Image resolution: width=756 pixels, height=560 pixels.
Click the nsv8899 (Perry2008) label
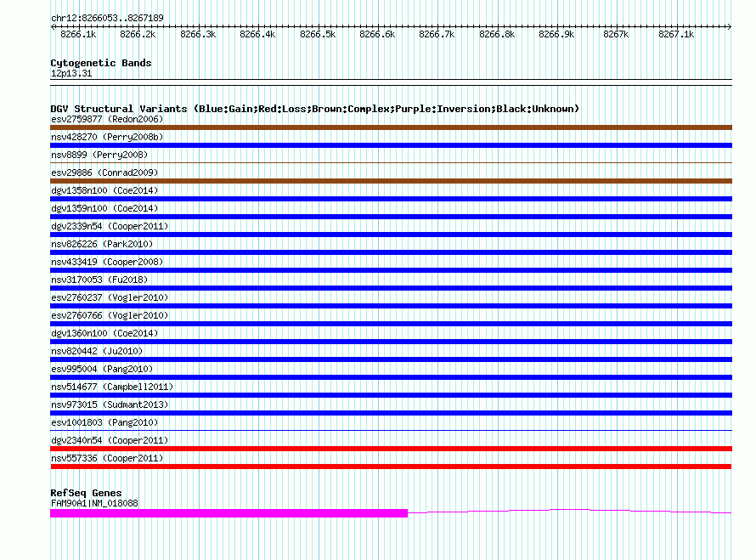tap(99, 155)
